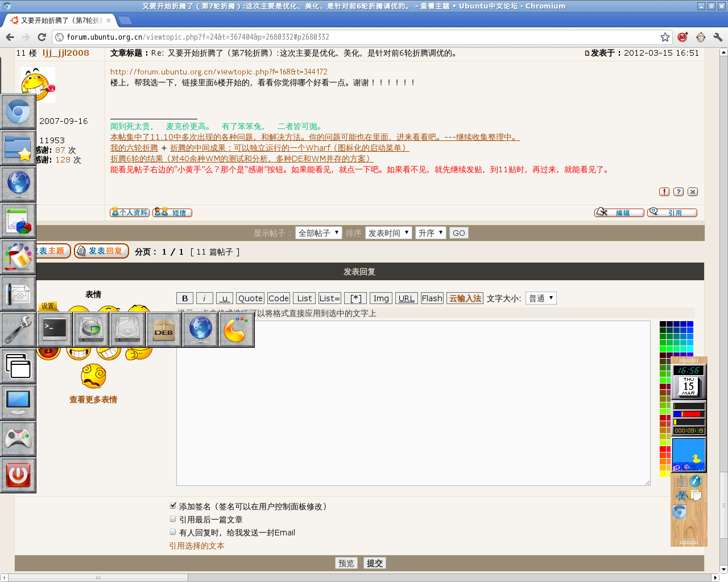Click the 发表回复 button
The image size is (728, 582).
102,251
